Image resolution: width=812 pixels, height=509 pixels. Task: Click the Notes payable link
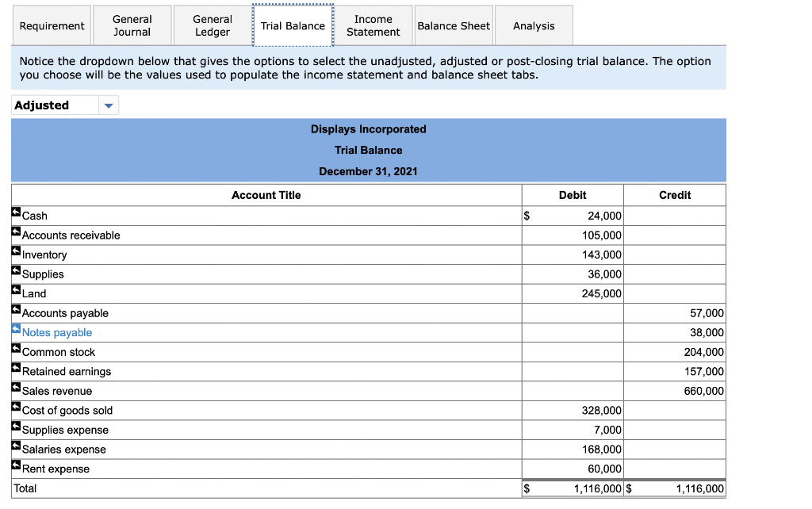point(58,332)
